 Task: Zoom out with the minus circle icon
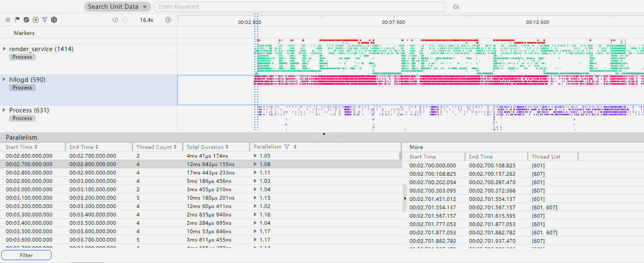coord(125,20)
